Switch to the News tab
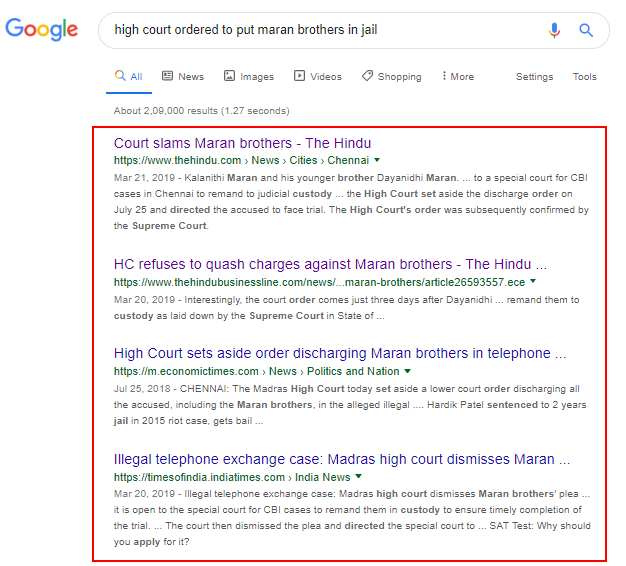 coord(183,76)
